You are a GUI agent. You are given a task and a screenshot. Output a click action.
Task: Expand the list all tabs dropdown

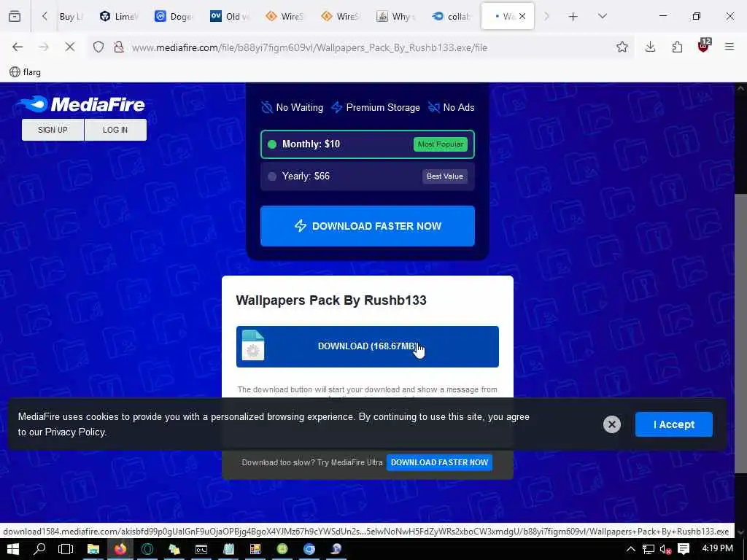pos(603,17)
